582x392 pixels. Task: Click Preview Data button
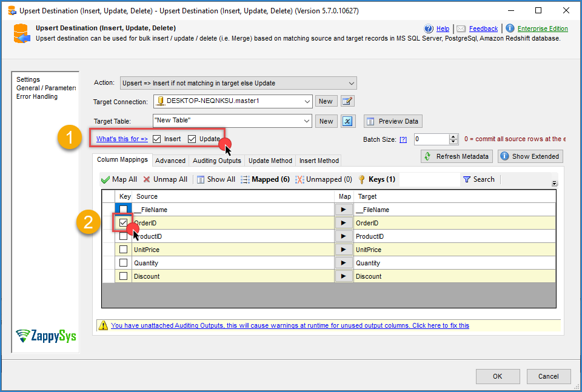click(x=393, y=121)
